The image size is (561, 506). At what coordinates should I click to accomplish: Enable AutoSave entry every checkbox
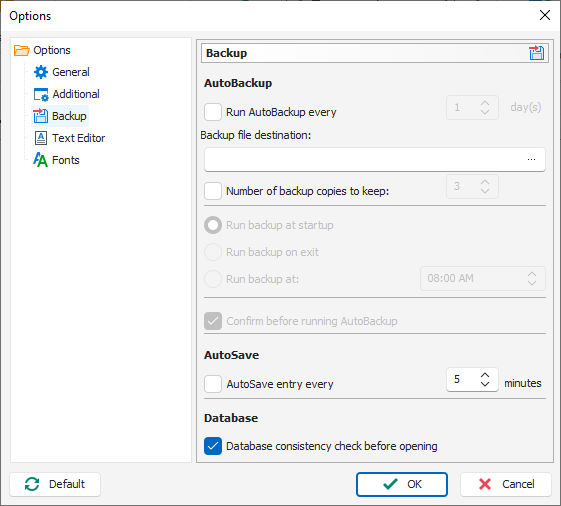tap(213, 384)
